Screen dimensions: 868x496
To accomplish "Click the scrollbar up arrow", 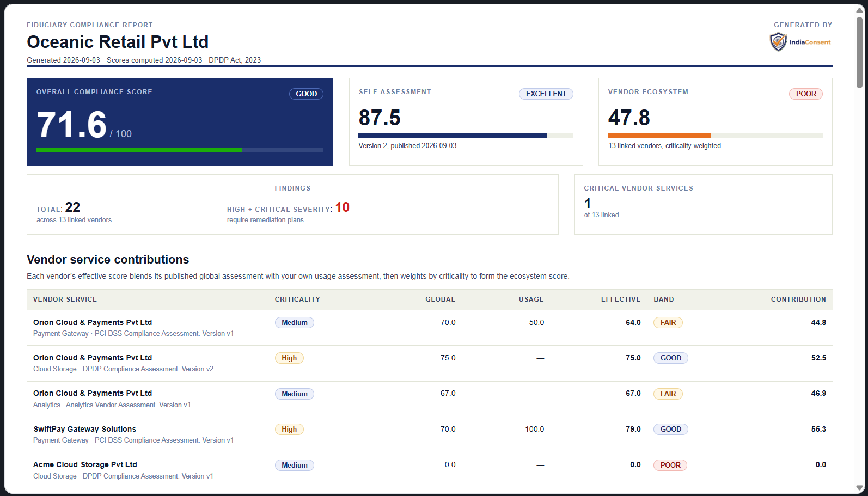I will click(x=860, y=10).
